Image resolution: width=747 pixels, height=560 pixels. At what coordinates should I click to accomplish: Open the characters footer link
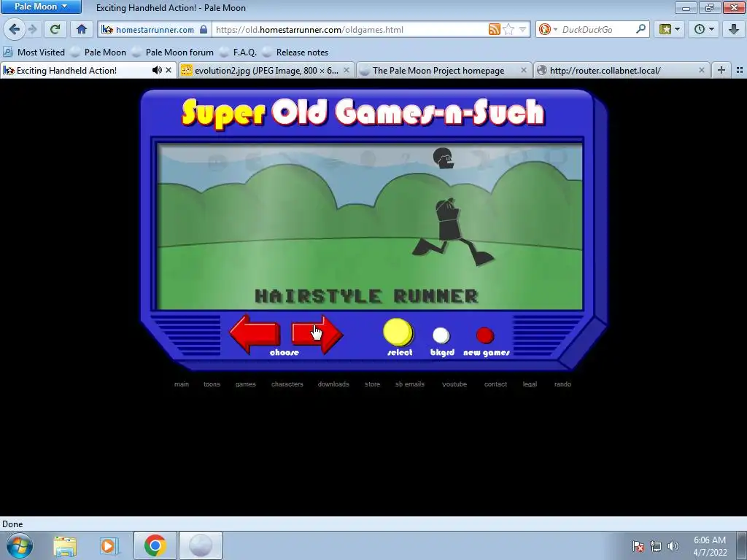[x=287, y=384]
